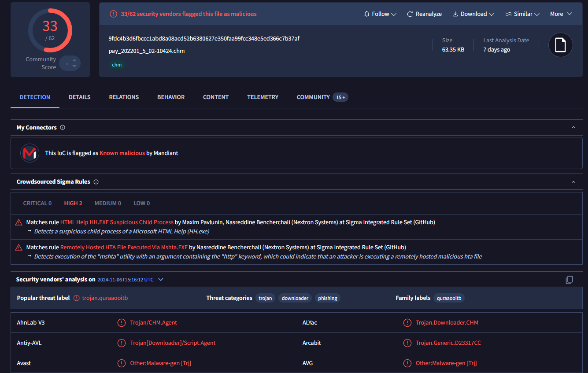588x373 pixels.
Task: Open Remotely Hosted HTA File rule link
Action: [124, 247]
